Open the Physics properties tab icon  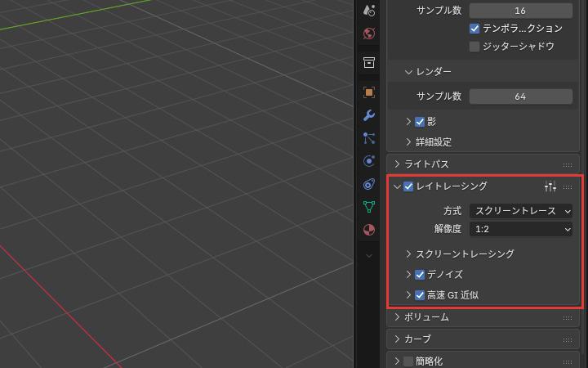369,161
